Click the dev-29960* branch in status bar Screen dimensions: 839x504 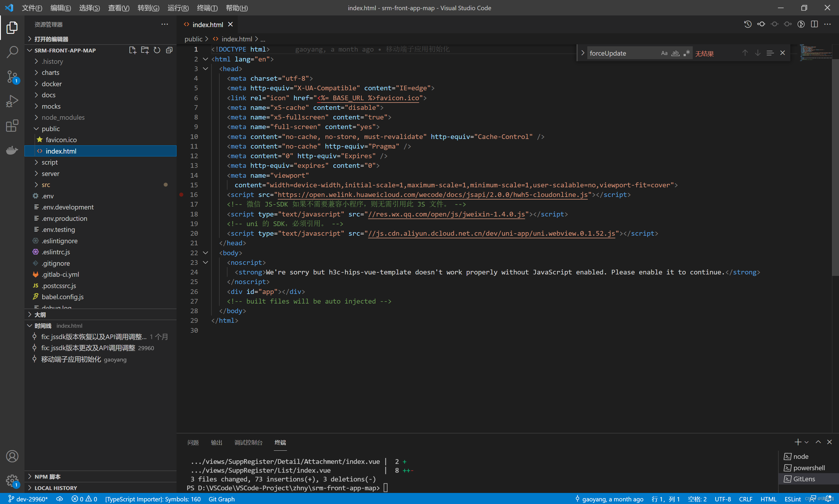pos(28,499)
